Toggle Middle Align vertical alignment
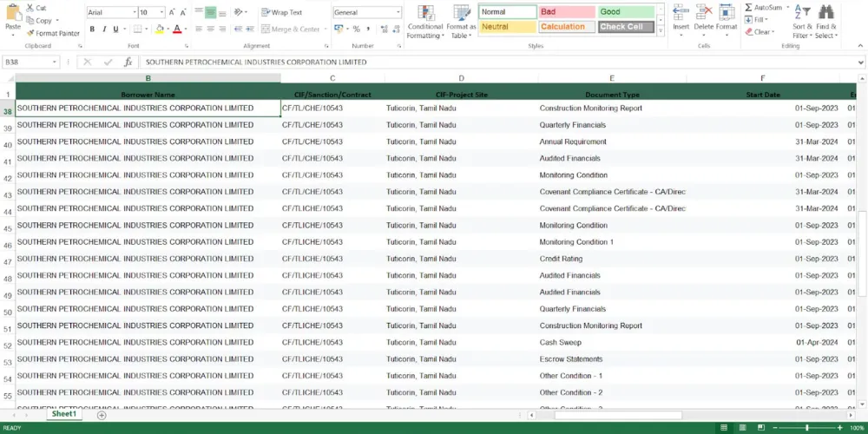868x434 pixels. [210, 12]
